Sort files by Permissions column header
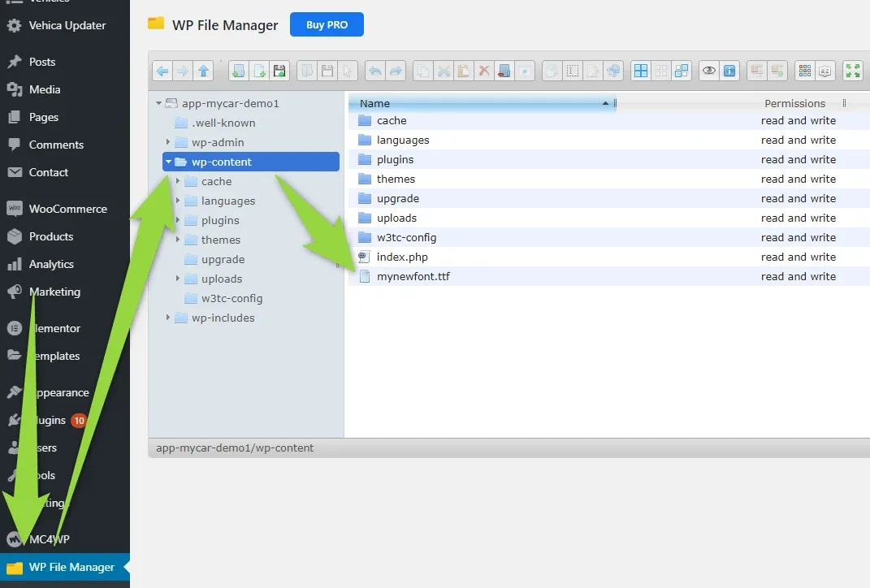The image size is (870, 588). coord(794,103)
